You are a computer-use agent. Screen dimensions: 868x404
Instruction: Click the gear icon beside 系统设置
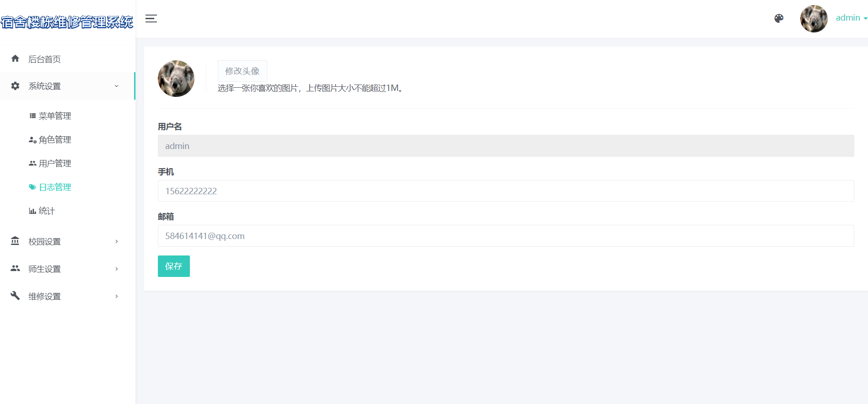[15, 86]
